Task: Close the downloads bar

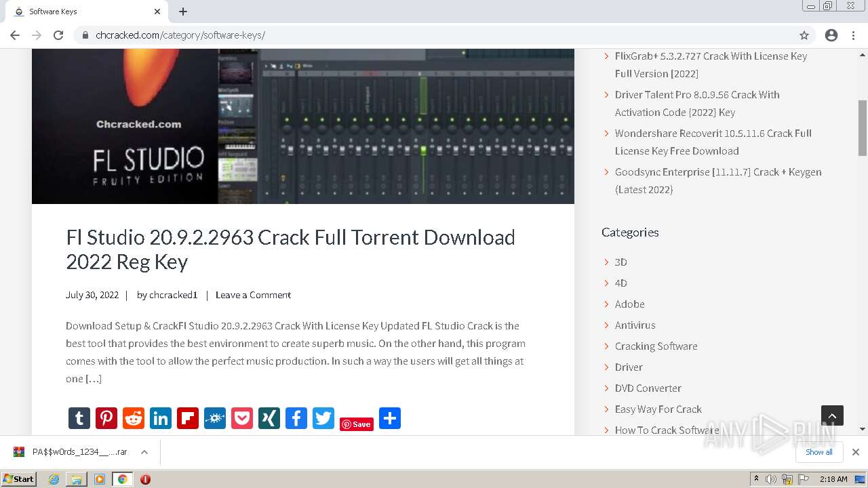Action: [x=856, y=452]
